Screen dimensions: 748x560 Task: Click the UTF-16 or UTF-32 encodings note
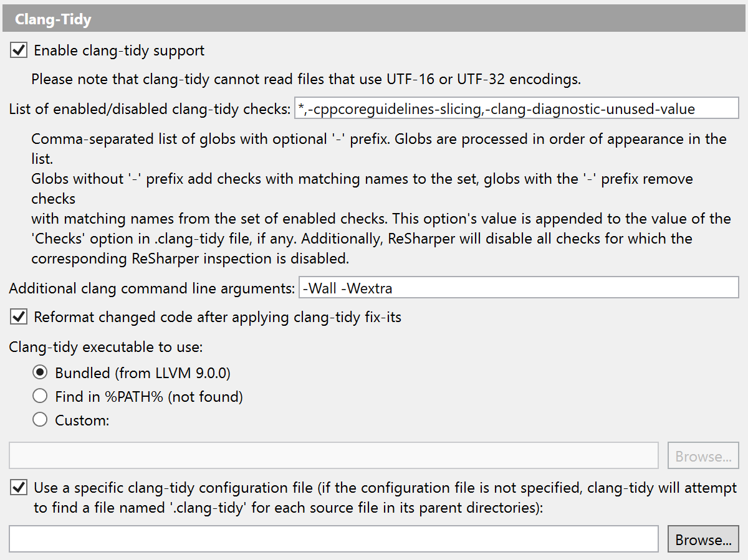pyautogui.click(x=306, y=79)
